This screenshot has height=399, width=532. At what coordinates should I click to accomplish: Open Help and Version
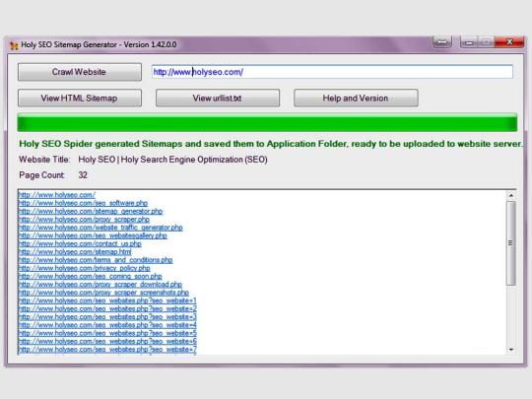pos(356,99)
